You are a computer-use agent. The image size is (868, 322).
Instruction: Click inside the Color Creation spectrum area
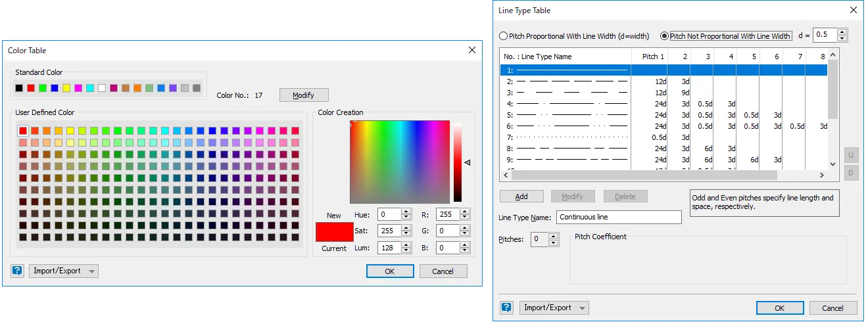click(x=400, y=162)
